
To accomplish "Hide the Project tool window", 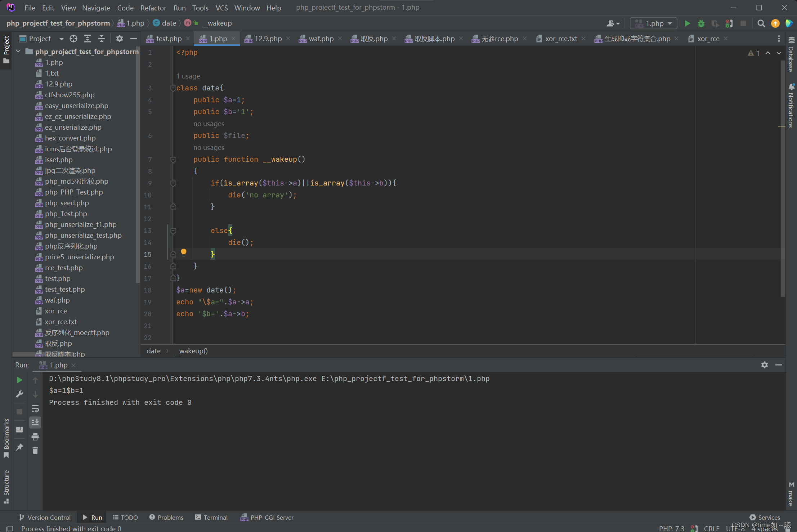I will pyautogui.click(x=134, y=39).
